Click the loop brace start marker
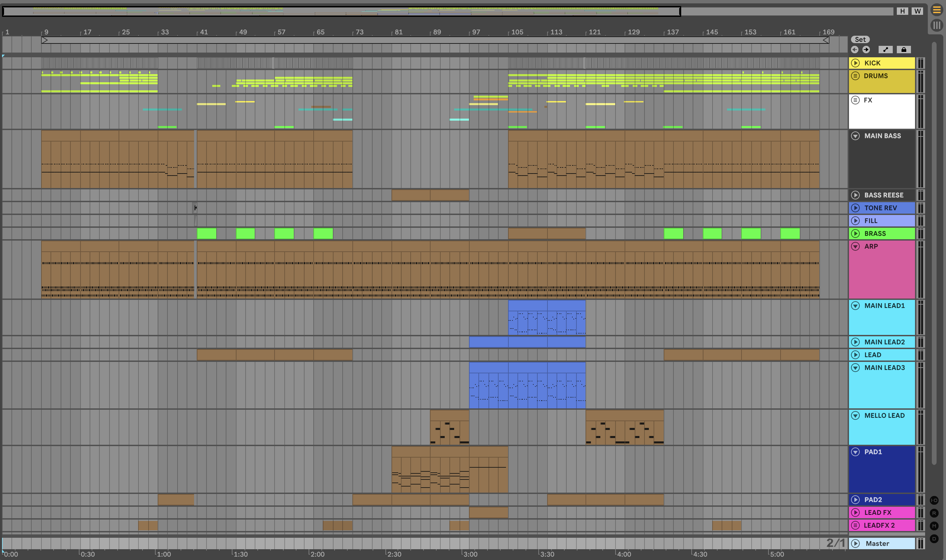Viewport: 946px width, 560px height. pos(44,40)
